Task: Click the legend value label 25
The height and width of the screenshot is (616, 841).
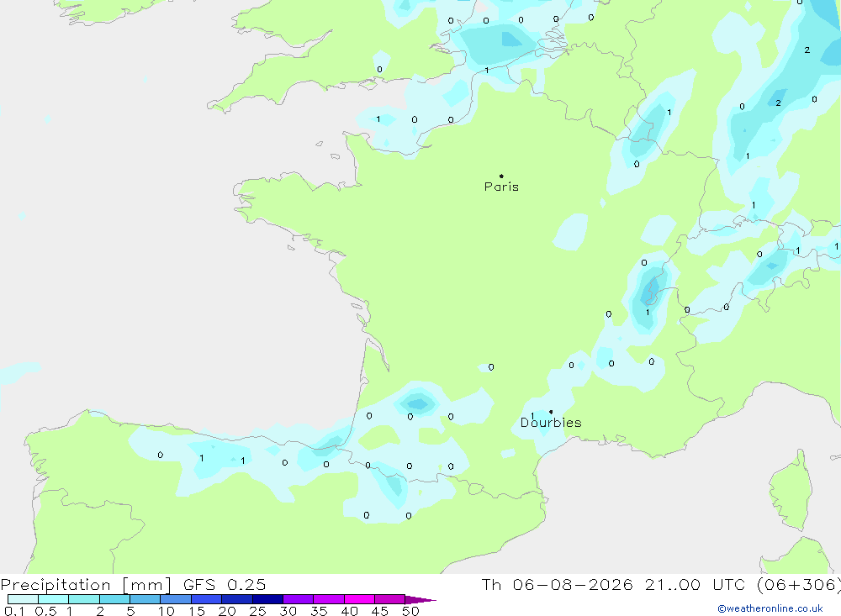Action: 258,611
